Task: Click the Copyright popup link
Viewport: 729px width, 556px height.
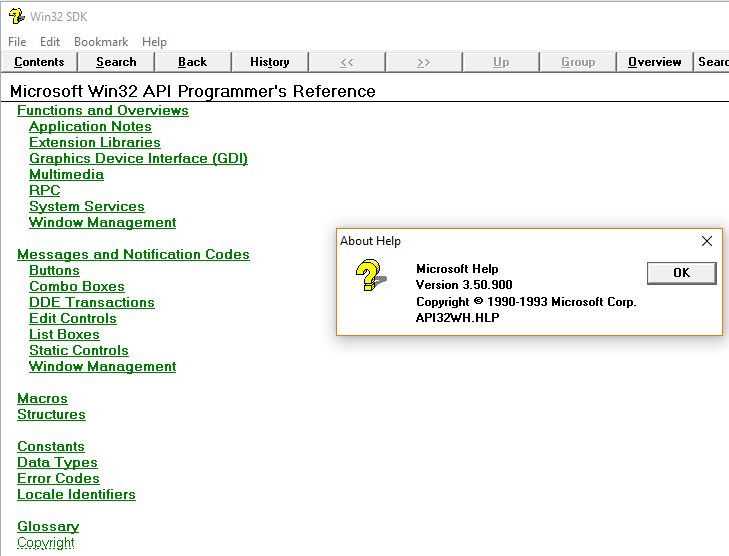Action: coord(46,543)
